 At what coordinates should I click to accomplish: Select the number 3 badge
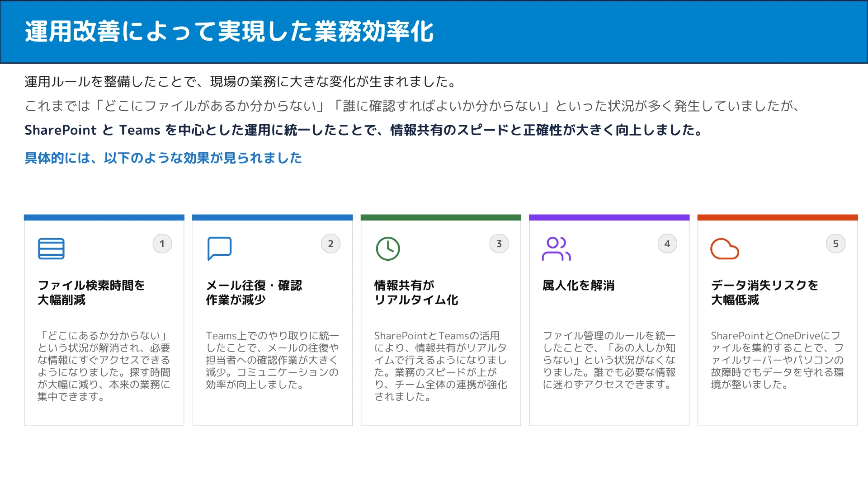[499, 244]
